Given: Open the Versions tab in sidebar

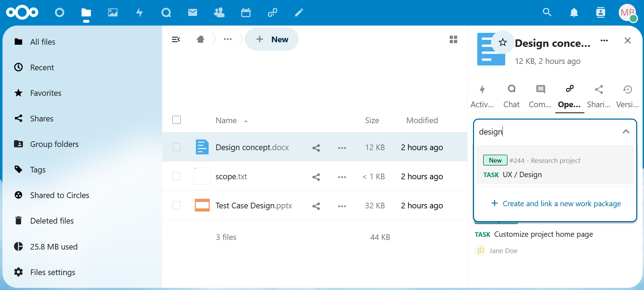Looking at the screenshot, I should [x=627, y=96].
